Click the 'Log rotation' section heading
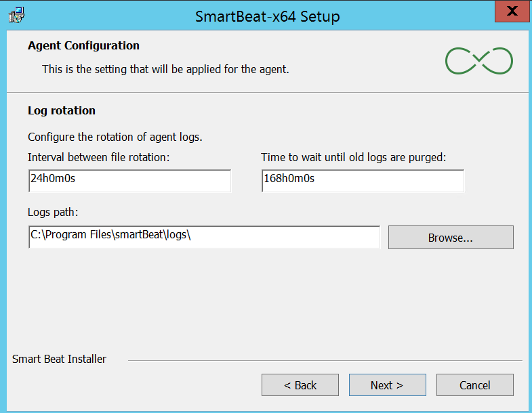The height and width of the screenshot is (413, 532). click(62, 110)
